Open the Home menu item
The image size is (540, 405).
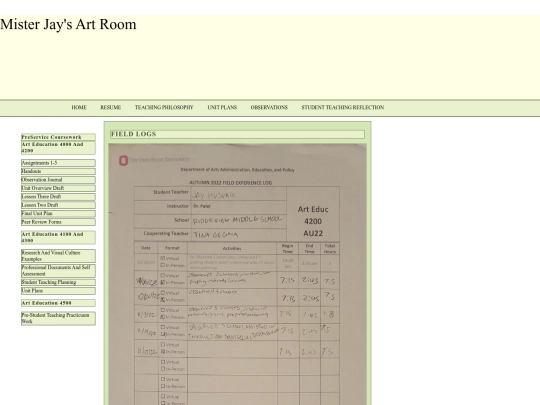pyautogui.click(x=79, y=107)
